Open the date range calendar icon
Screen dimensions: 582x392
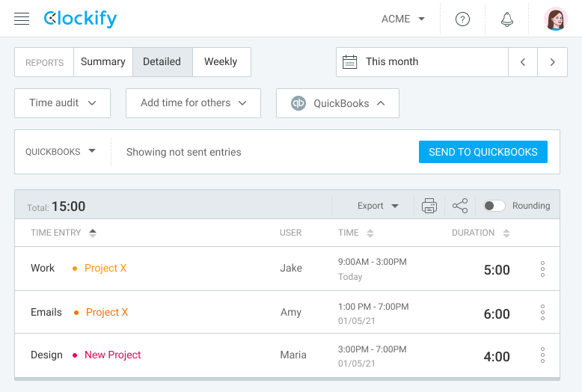click(349, 62)
